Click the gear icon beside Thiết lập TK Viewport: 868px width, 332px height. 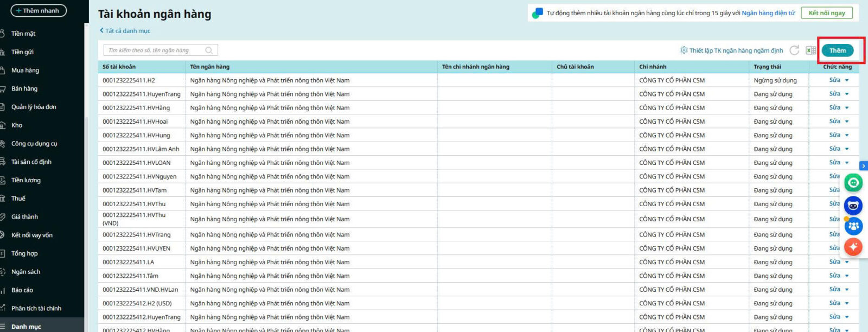point(684,50)
